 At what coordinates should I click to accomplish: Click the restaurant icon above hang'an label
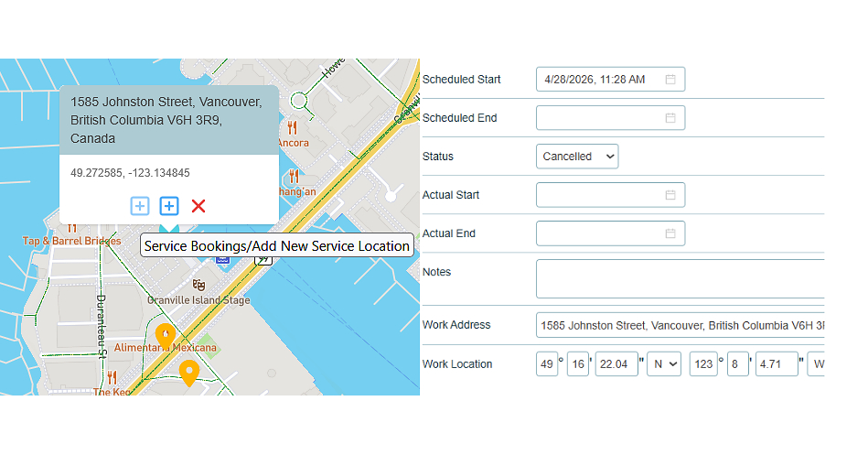[x=294, y=177]
